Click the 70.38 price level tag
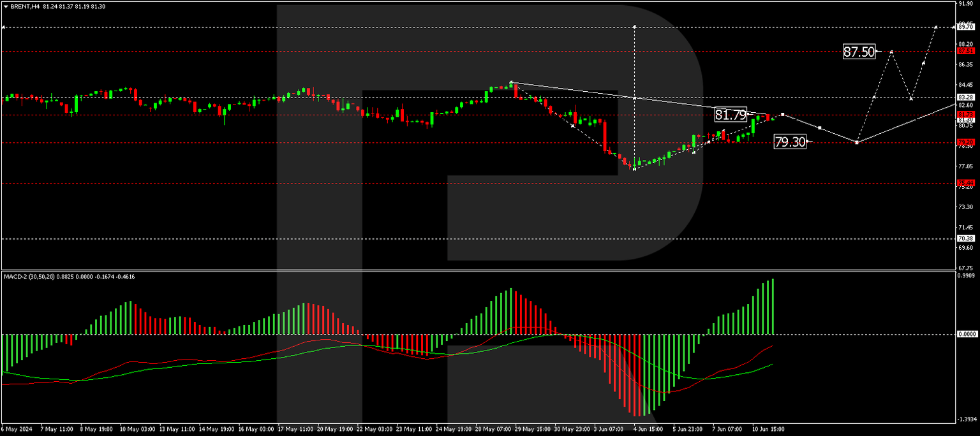 (x=967, y=237)
